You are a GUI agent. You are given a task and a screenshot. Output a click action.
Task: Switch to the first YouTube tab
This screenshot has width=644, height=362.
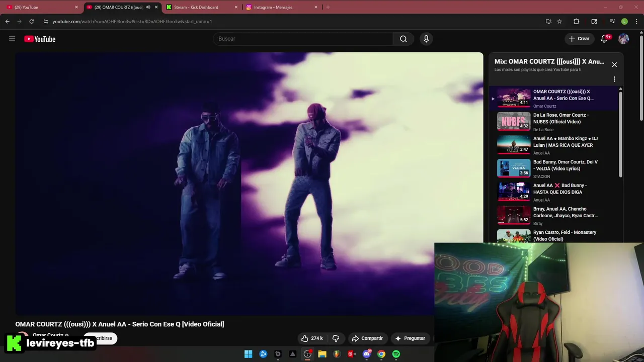click(x=41, y=7)
